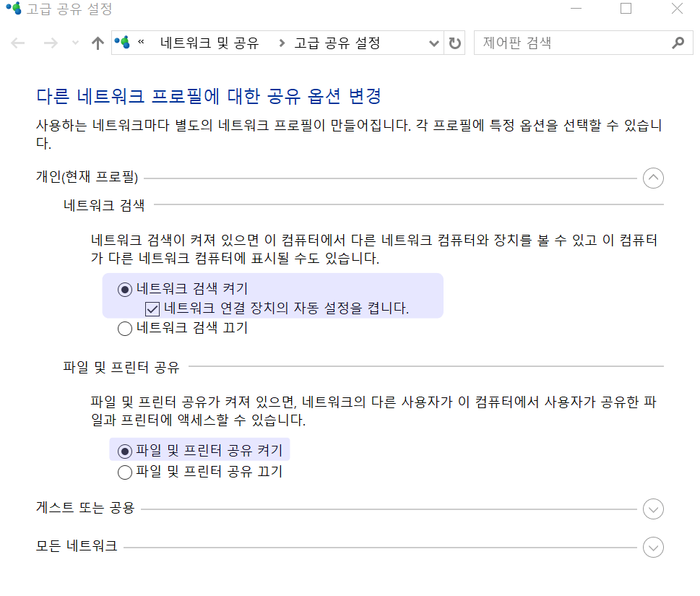Click the title bar network icon

point(14,9)
